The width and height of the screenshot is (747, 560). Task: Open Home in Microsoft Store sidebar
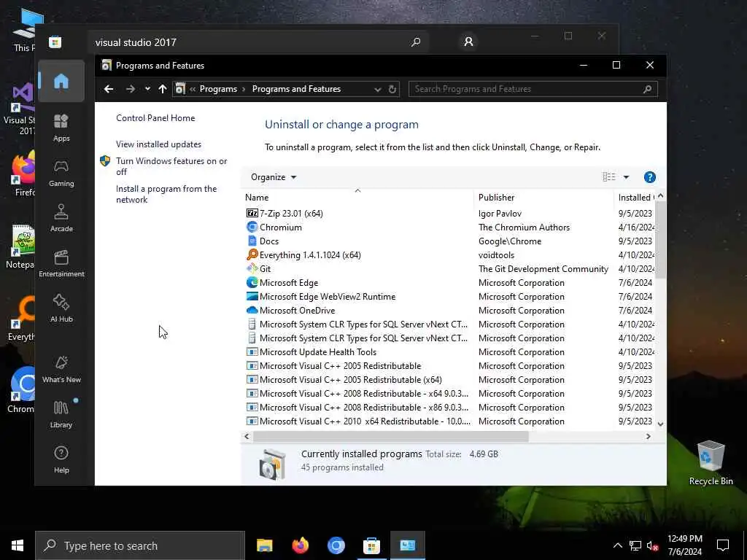[61, 82]
